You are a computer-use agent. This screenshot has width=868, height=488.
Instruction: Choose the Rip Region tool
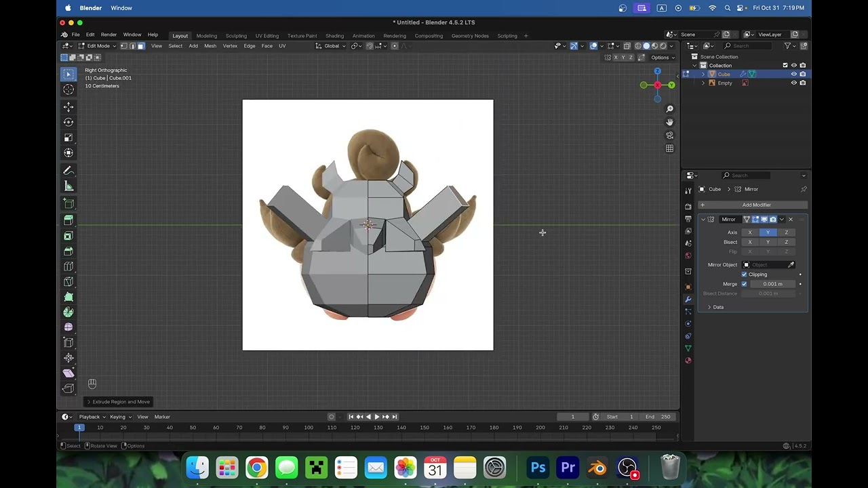click(68, 388)
